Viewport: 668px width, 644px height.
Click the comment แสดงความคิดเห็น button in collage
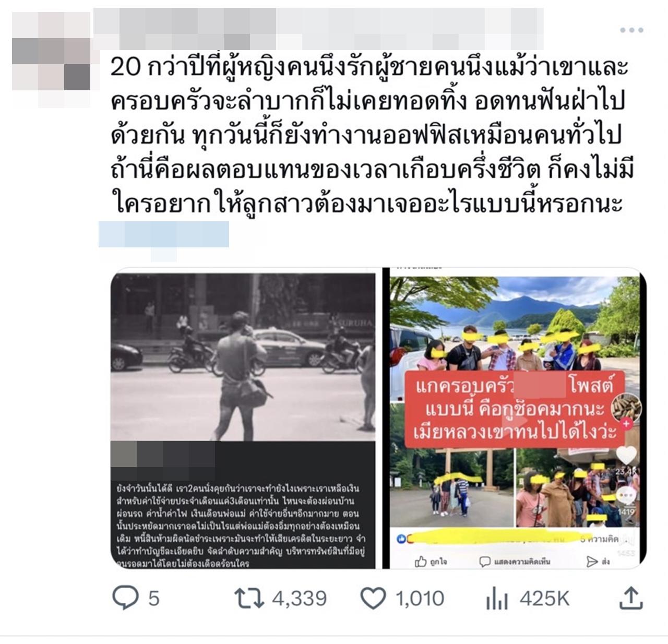point(515,562)
